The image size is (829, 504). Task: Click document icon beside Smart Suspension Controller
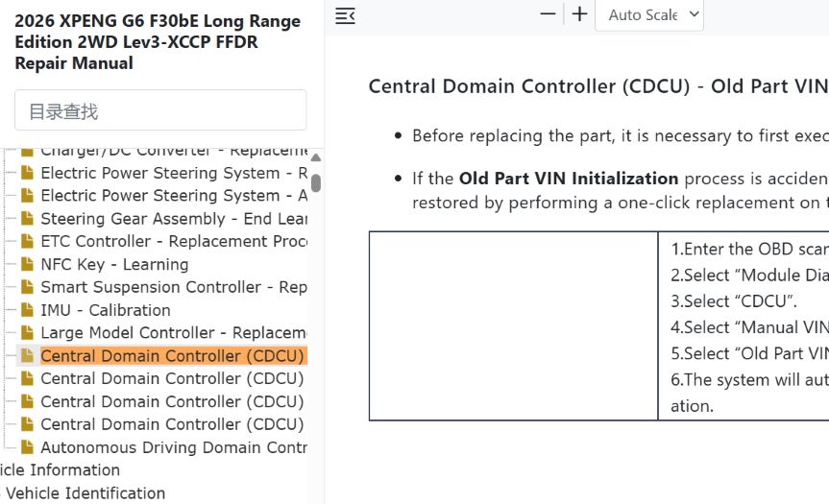point(28,287)
